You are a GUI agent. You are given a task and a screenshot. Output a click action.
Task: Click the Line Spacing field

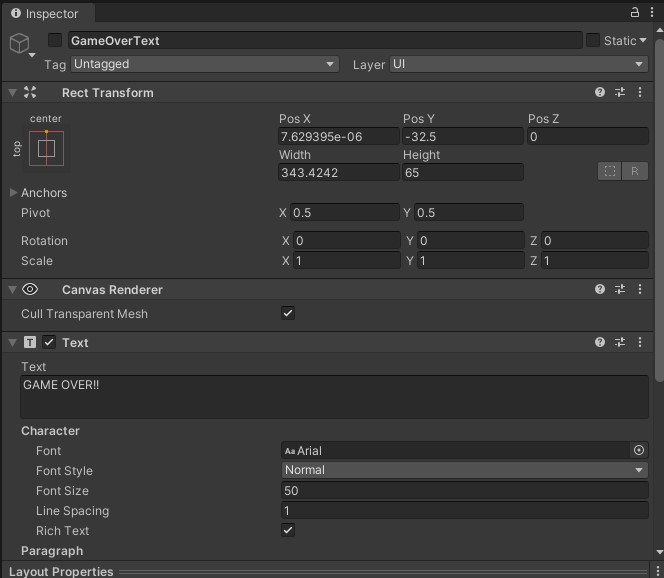(x=465, y=510)
